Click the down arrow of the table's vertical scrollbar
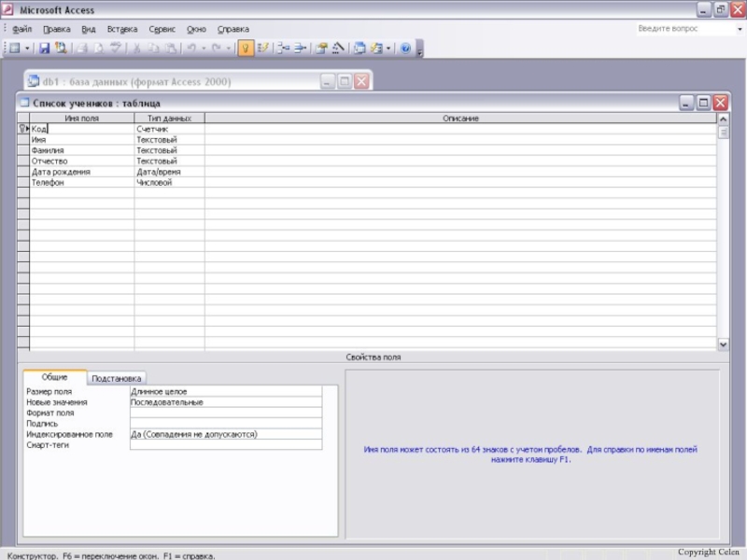747x560 pixels. [723, 344]
